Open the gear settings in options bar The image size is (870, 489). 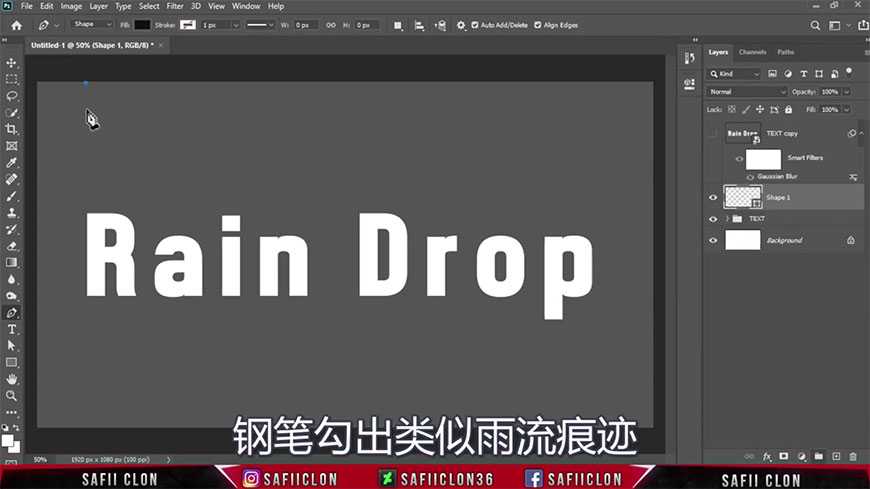pyautogui.click(x=461, y=26)
